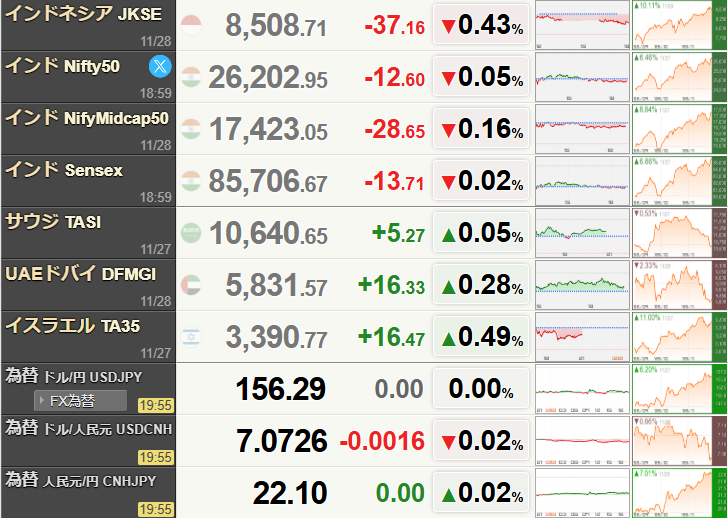The image size is (728, 518).
Task: Open the インド NifyMidcap50 index link
Action: (87, 118)
